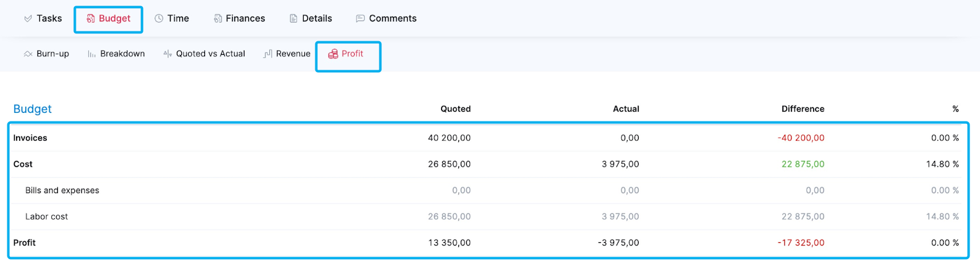
Task: Select the Labor cost row label
Action: (x=47, y=216)
